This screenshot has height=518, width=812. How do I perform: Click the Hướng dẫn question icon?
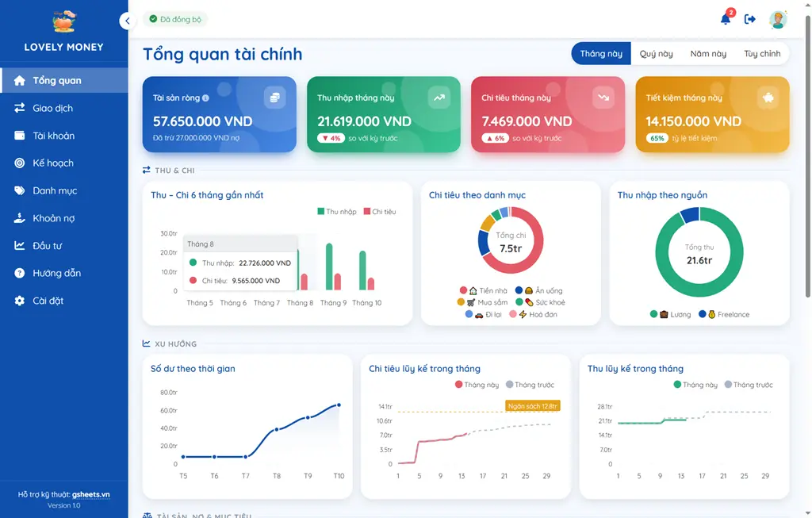tap(19, 273)
